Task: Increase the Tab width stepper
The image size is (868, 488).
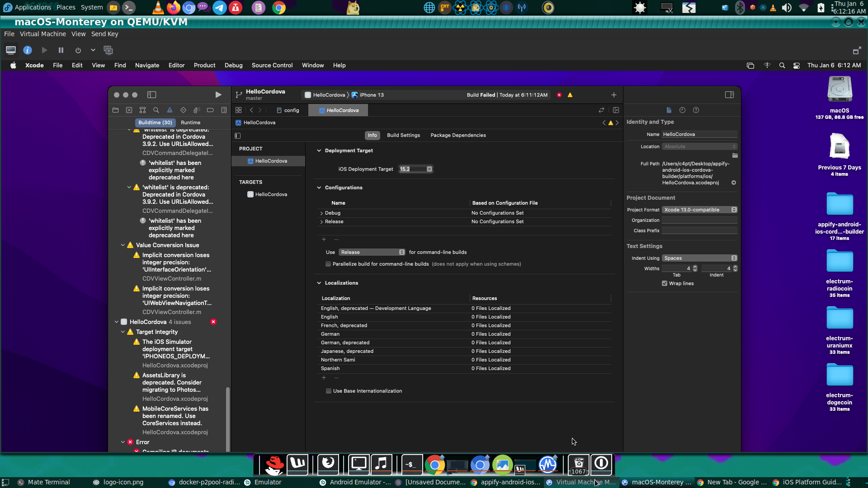Action: coord(695,267)
